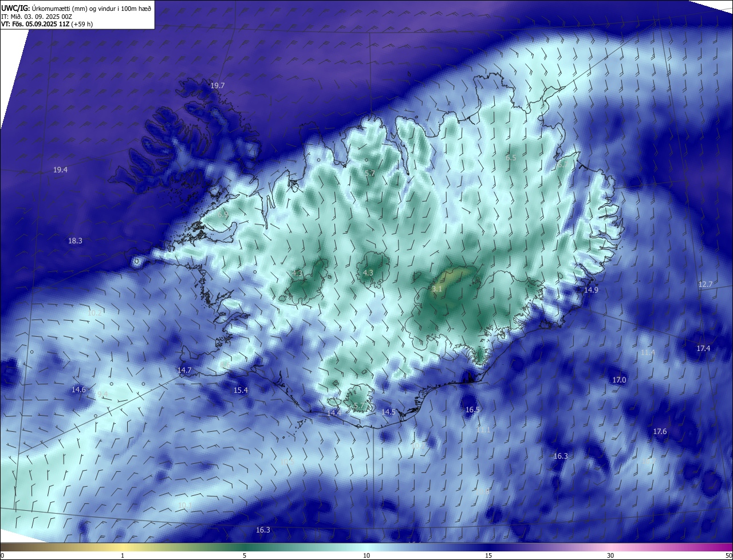
Task: Select the 10.2 map reading
Action: click(x=95, y=313)
